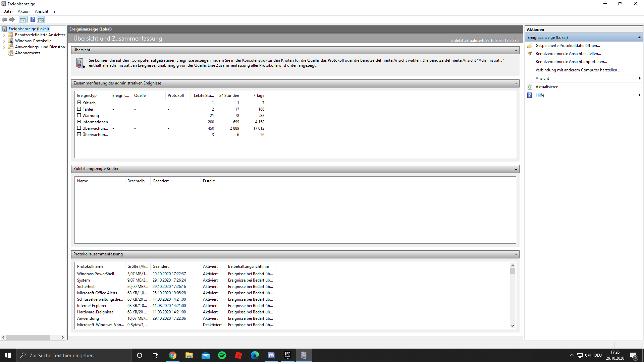Click Verbindung mit anderem Computer herstellen
Viewport: 644px width, 362px height.
point(578,70)
